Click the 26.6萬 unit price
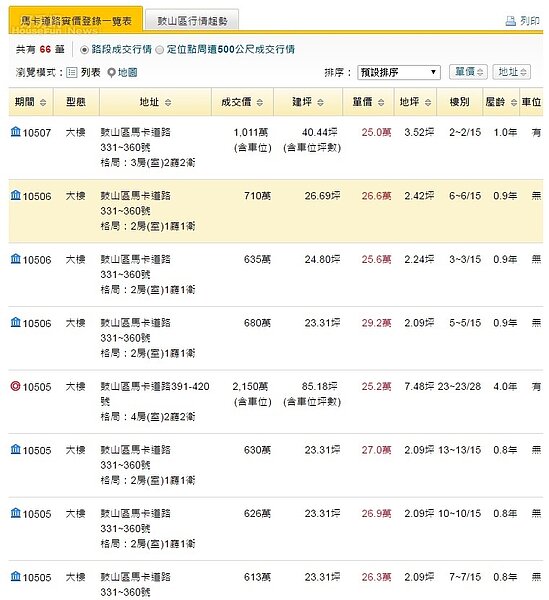This screenshot has height=600, width=549. pyautogui.click(x=376, y=196)
